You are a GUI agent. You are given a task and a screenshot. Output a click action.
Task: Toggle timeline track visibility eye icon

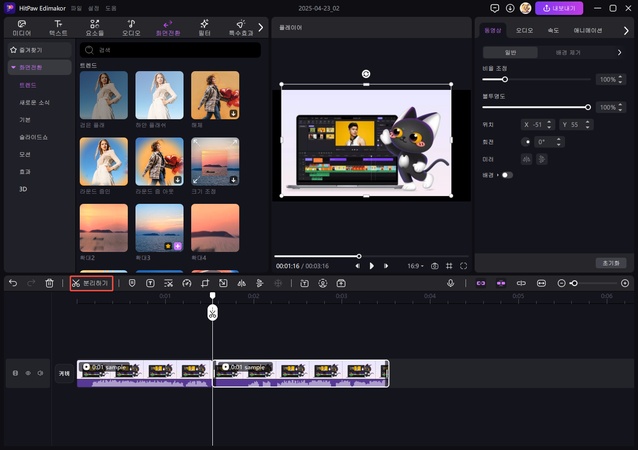click(27, 373)
